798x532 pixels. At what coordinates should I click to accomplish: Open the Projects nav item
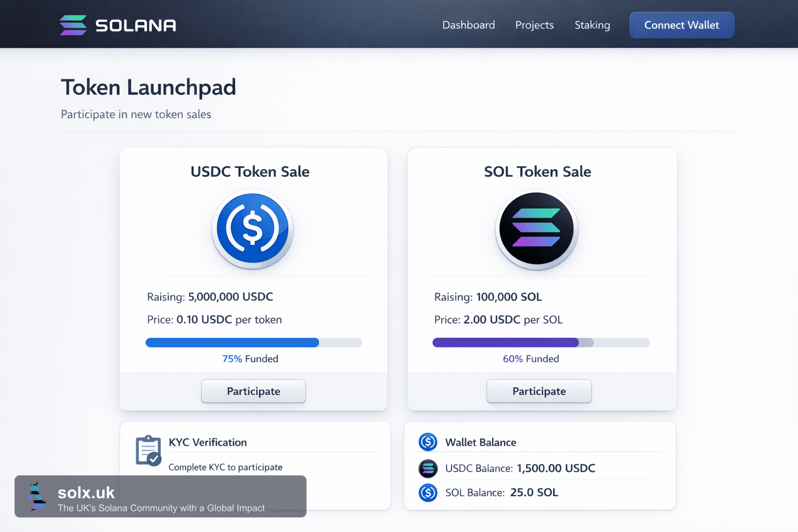[x=535, y=25]
